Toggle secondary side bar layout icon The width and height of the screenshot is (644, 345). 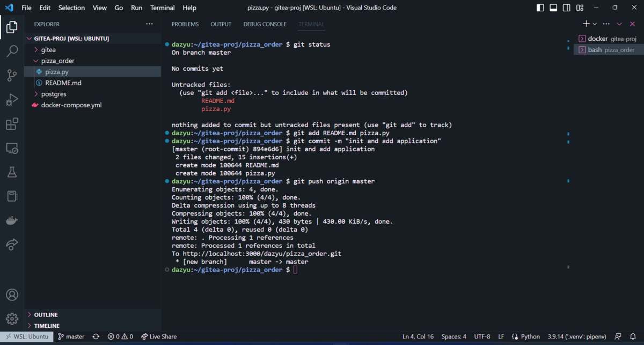tap(567, 8)
